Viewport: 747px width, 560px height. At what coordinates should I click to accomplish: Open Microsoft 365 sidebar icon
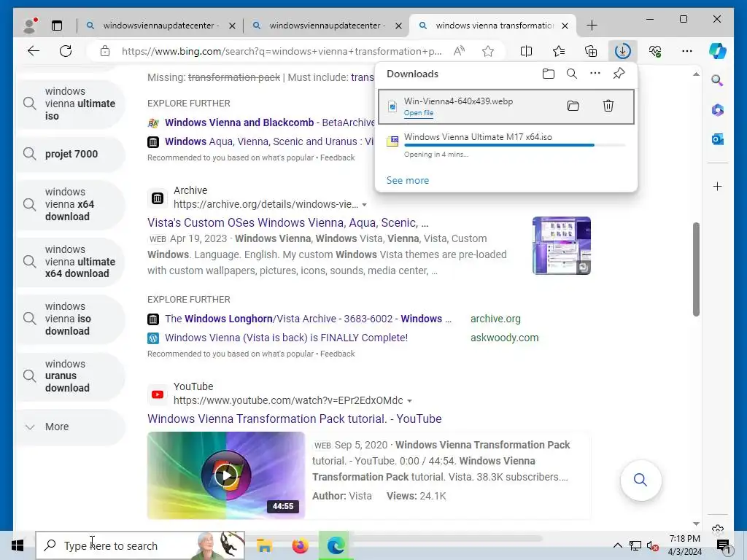(x=718, y=110)
